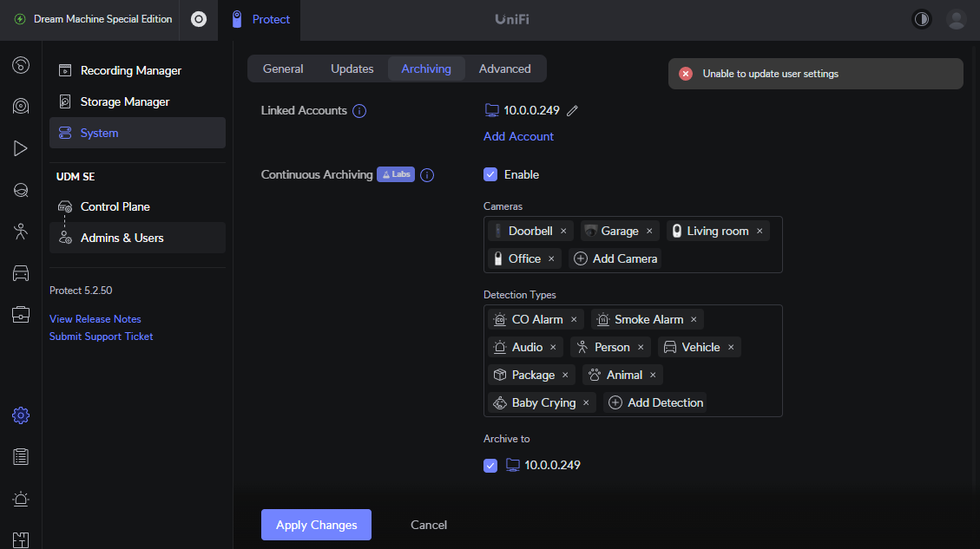Screen dimensions: 980x549
Task: Edit linked account 10.0.0.249 pencil icon
Action: 572,110
